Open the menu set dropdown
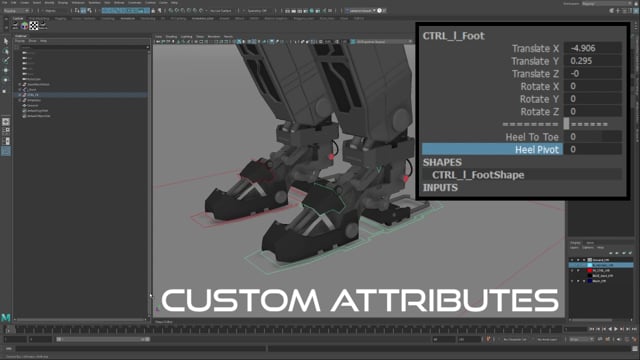The height and width of the screenshot is (360, 640). [16, 11]
